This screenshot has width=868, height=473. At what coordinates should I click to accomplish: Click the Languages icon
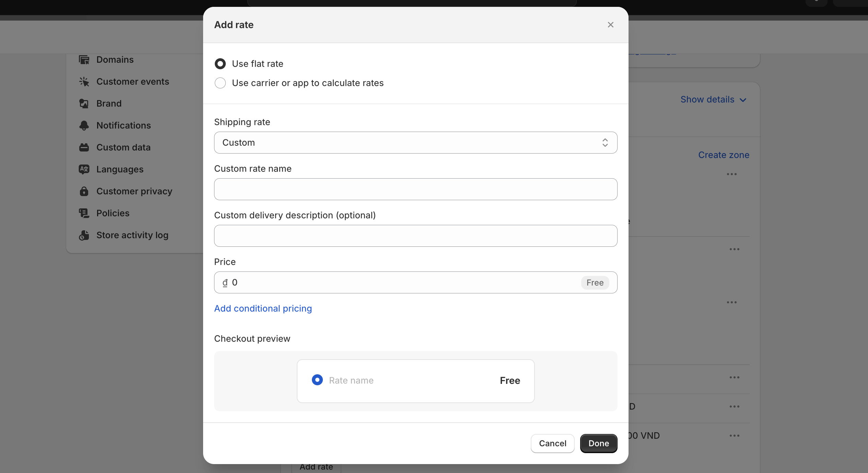pos(84,169)
